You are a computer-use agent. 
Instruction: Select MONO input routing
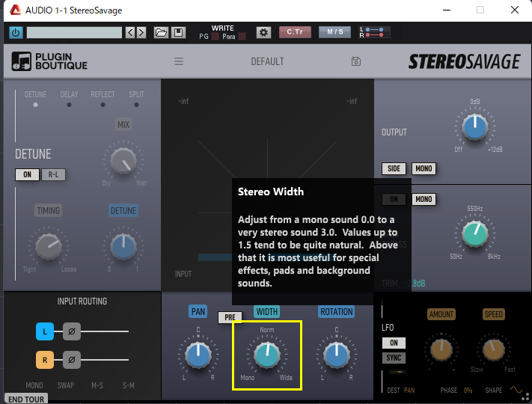pyautogui.click(x=34, y=385)
